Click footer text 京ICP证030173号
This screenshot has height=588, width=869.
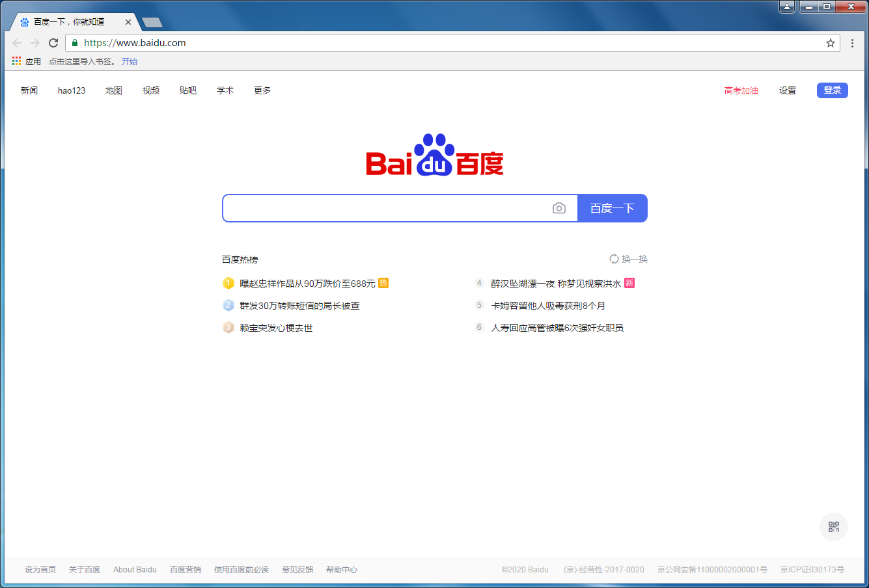coord(812,570)
